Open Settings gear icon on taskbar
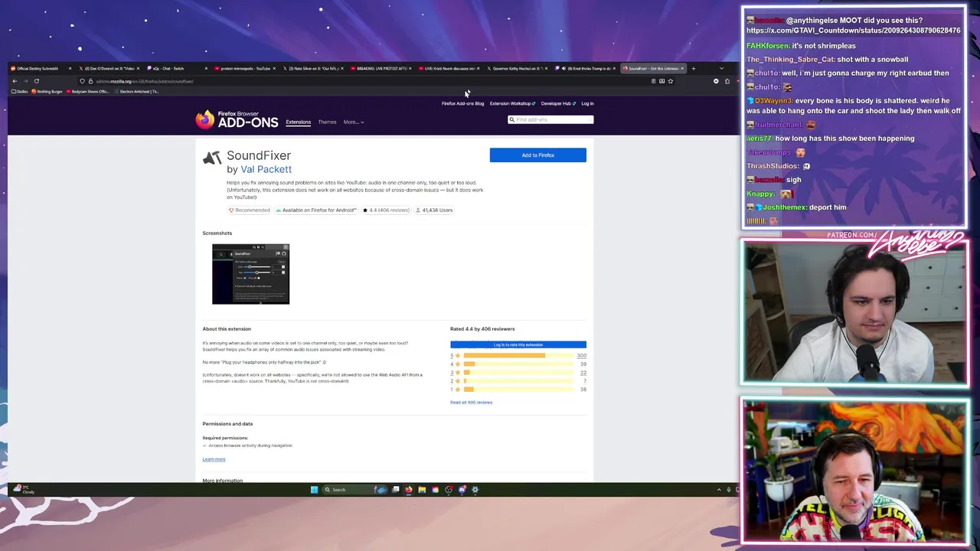The height and width of the screenshot is (551, 980). click(x=475, y=490)
